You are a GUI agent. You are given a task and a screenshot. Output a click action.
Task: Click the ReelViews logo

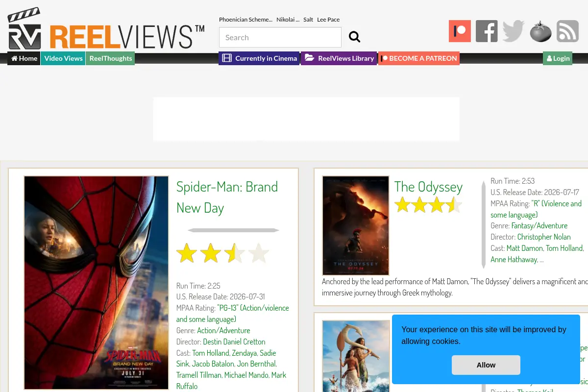coord(106,29)
